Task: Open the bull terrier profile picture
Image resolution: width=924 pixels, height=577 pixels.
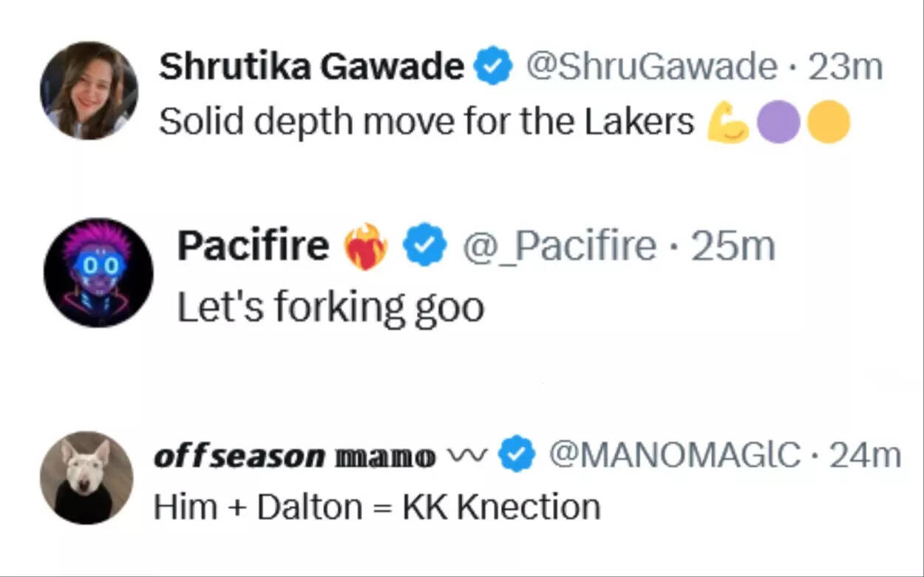Action: pos(89,479)
